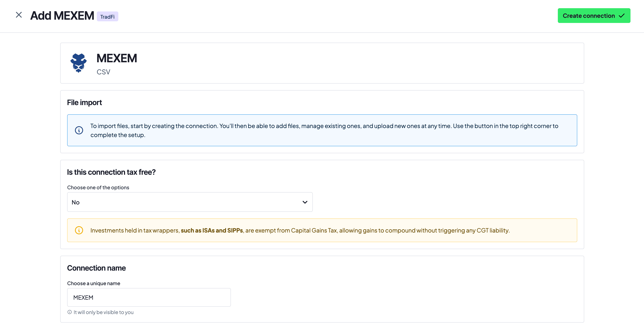
Task: Click the 'Is this connection tax free?' heading
Action: click(111, 172)
